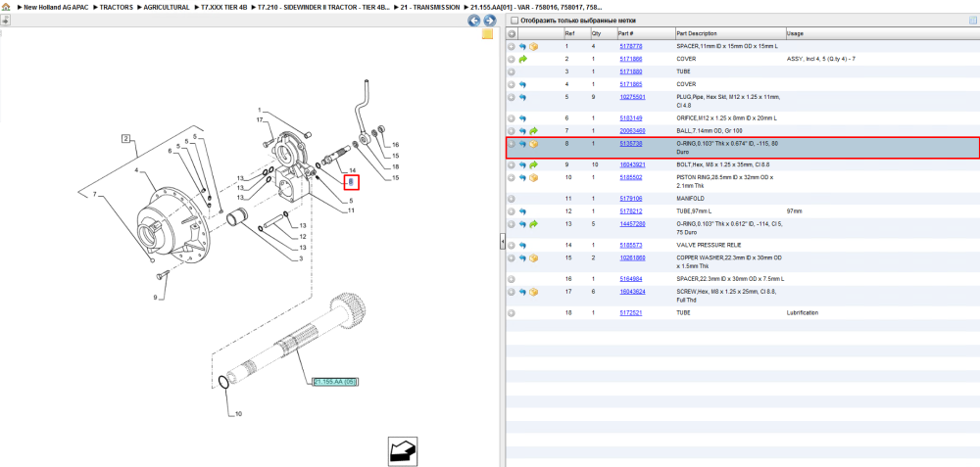
Task: Click blue arrow on VALVE PRESSURE RELIE row
Action: point(522,245)
